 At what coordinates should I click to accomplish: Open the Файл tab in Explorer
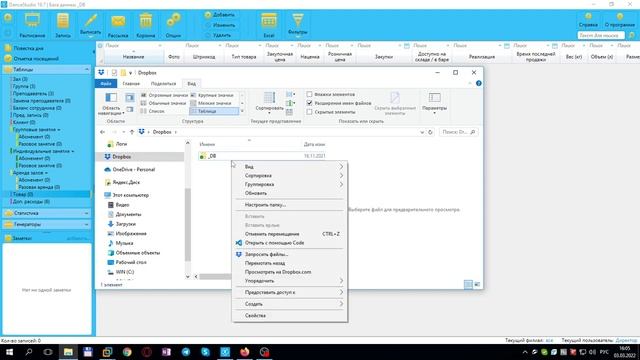pyautogui.click(x=106, y=83)
